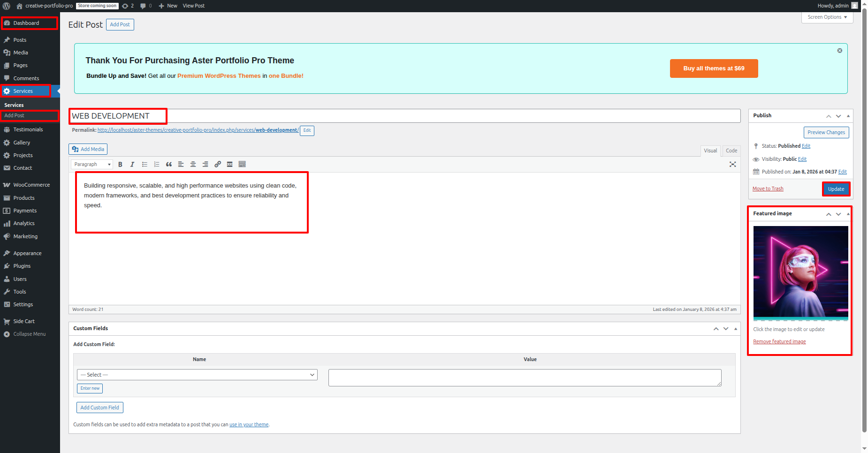
Task: Expand Screen Options panel
Action: tap(827, 17)
